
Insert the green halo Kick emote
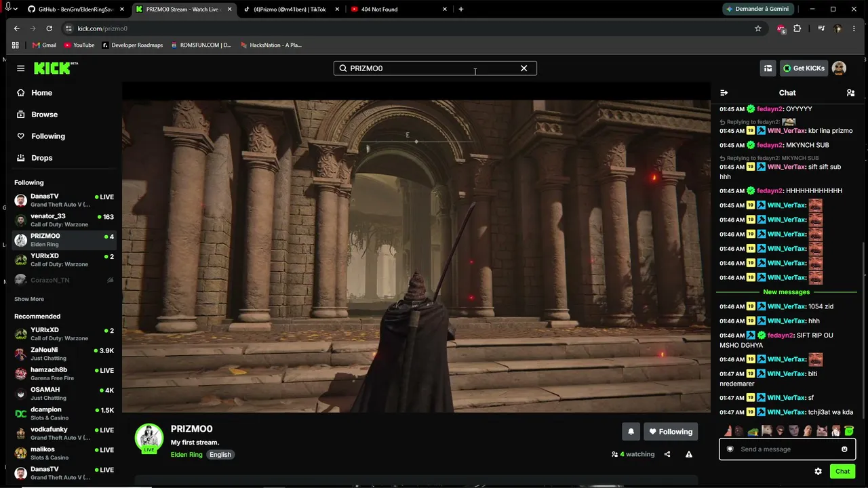click(849, 431)
